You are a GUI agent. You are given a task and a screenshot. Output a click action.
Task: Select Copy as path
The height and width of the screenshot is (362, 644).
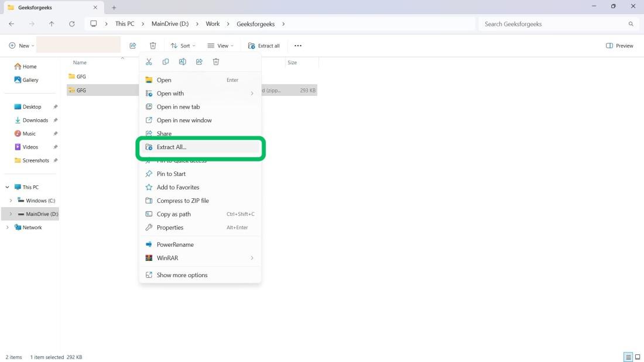200,214
